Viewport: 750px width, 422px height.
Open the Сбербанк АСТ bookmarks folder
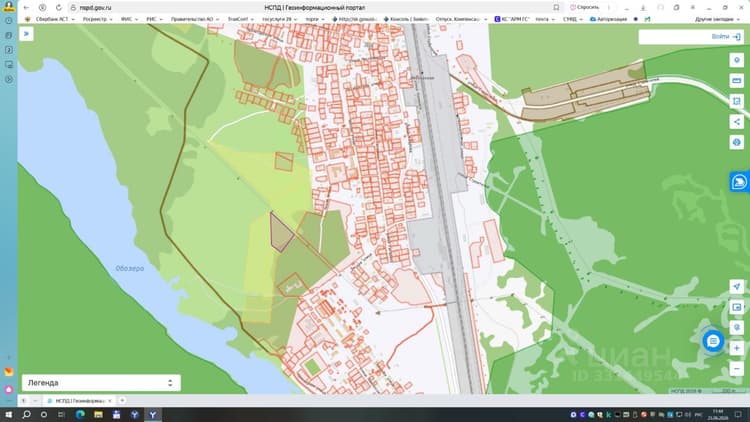coord(51,19)
